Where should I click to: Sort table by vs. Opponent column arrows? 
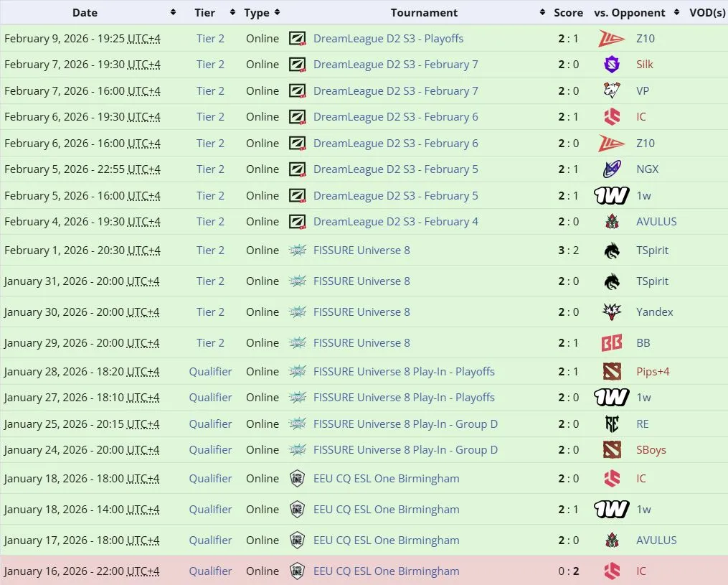coord(677,12)
